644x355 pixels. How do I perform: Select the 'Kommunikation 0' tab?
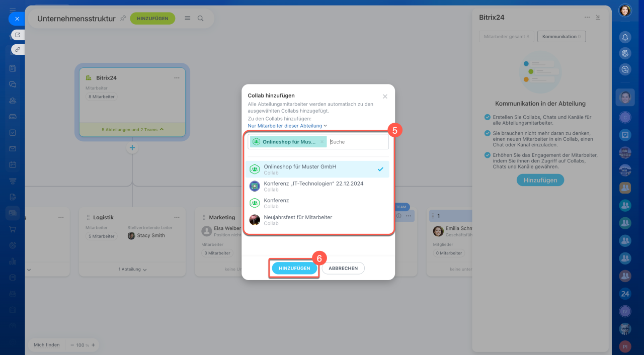point(561,37)
